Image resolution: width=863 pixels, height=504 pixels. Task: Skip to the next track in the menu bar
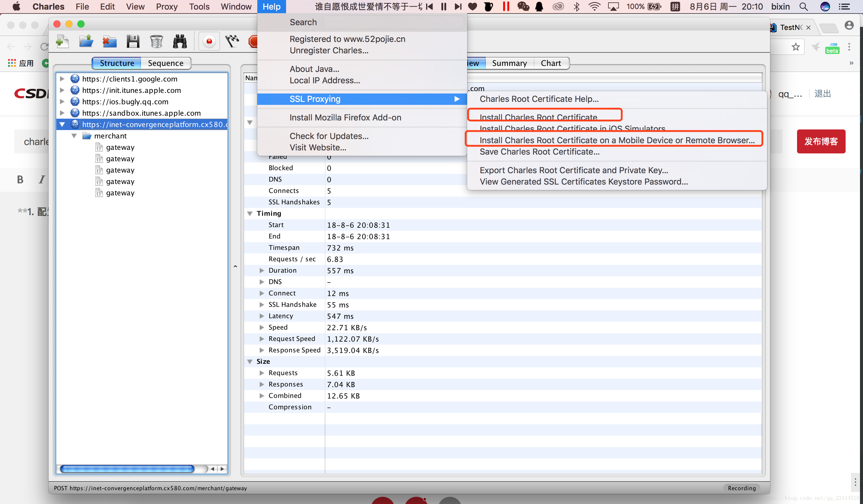[x=458, y=7]
